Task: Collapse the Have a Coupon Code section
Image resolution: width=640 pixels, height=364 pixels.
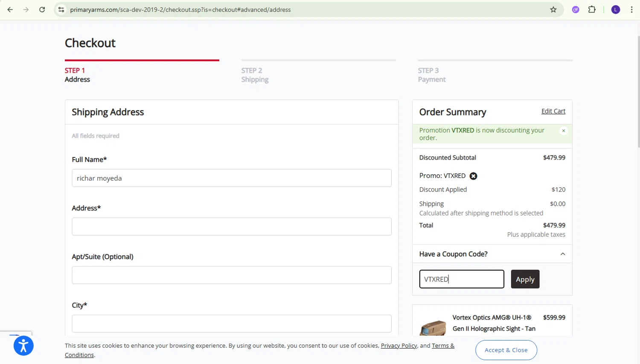Action: (562, 254)
